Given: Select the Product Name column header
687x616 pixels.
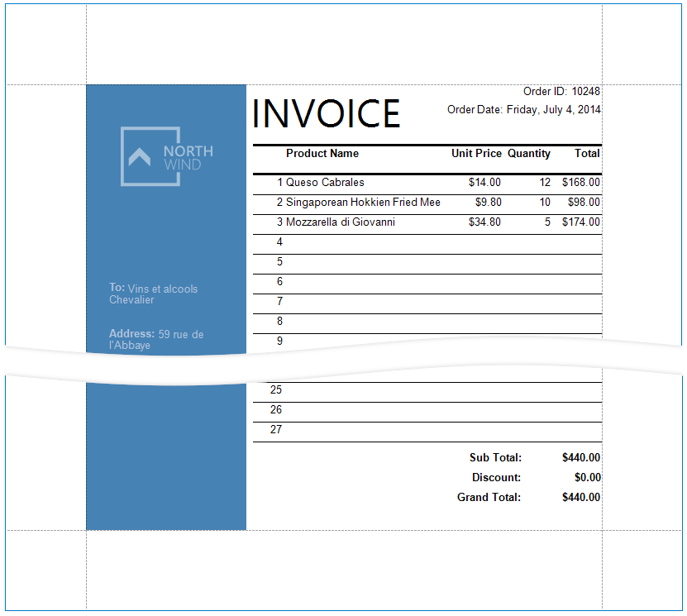Looking at the screenshot, I should click(x=322, y=154).
